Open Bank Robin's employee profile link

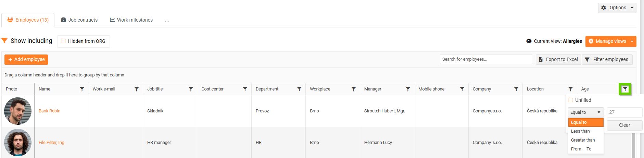(x=49, y=111)
